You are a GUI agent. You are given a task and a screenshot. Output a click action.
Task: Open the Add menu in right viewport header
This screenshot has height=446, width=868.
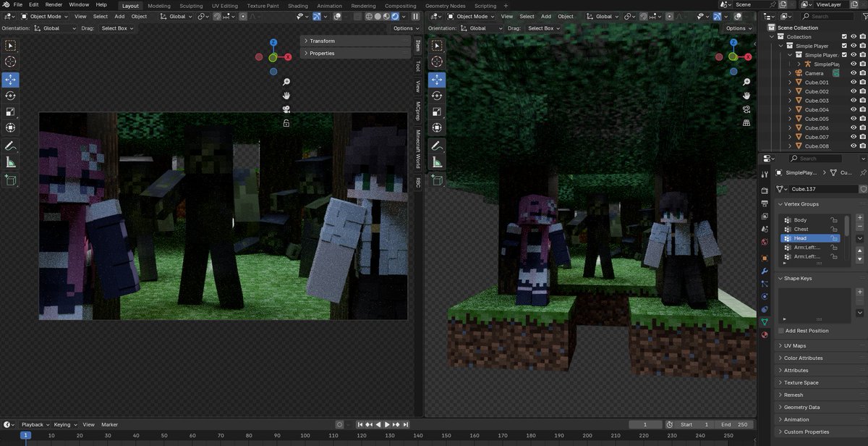click(x=546, y=16)
